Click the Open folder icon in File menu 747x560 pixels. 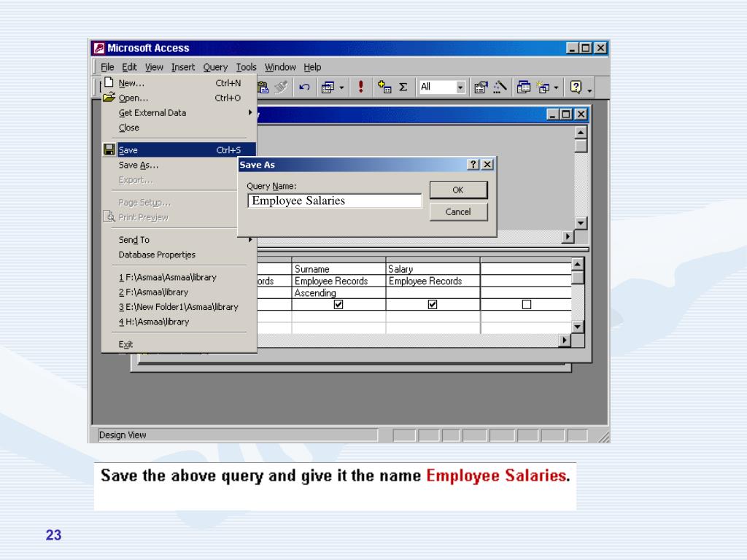[x=109, y=97]
